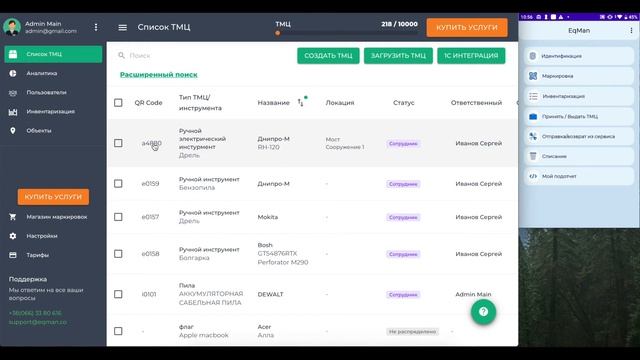Click the Магазин маркировок cart icon
This screenshot has width=640, height=360.
pyautogui.click(x=13, y=217)
